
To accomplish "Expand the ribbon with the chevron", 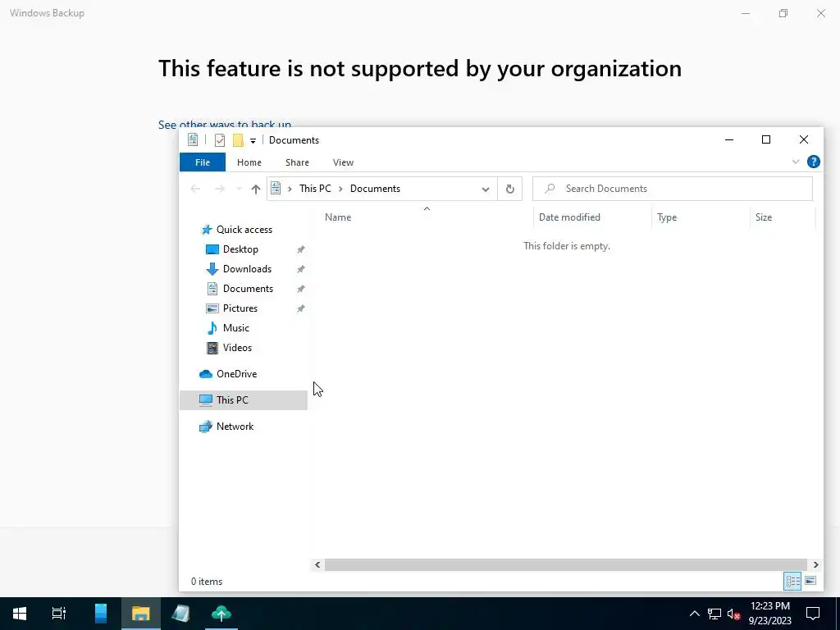I will point(796,162).
